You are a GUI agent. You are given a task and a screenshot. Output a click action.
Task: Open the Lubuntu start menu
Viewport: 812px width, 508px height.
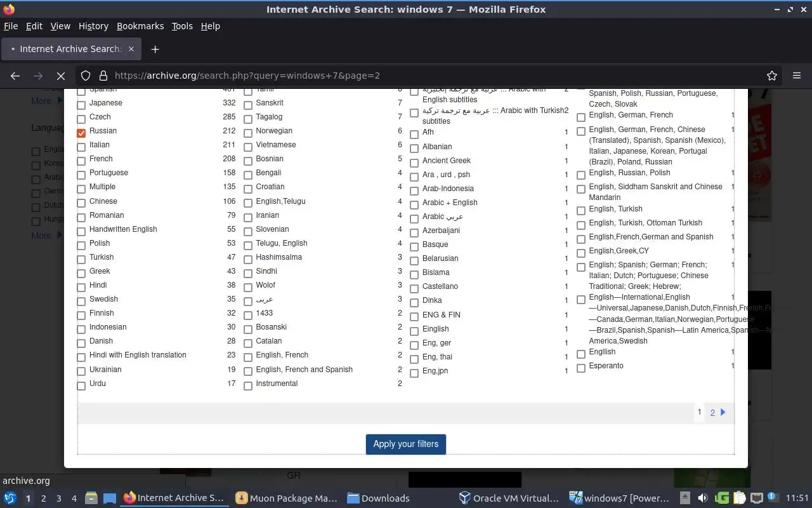pyautogui.click(x=10, y=498)
